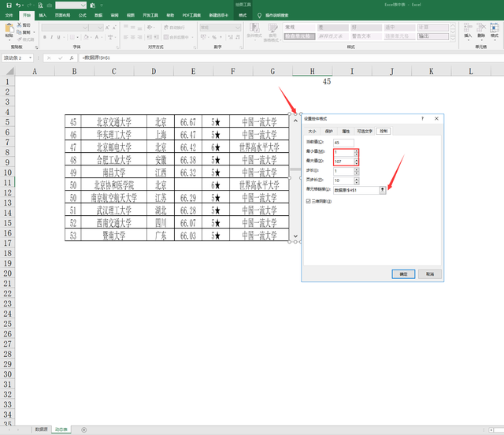
Task: Open the PDF toolset ribbon tab
Action: point(191,16)
